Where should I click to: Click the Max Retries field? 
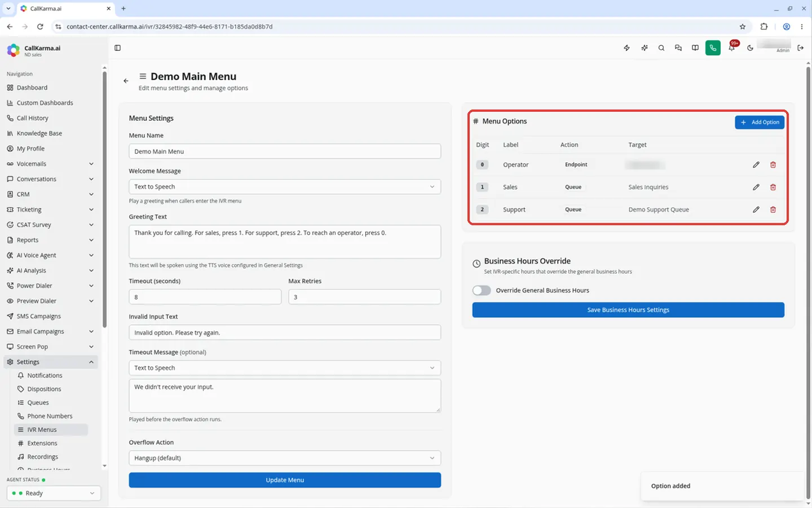click(365, 297)
